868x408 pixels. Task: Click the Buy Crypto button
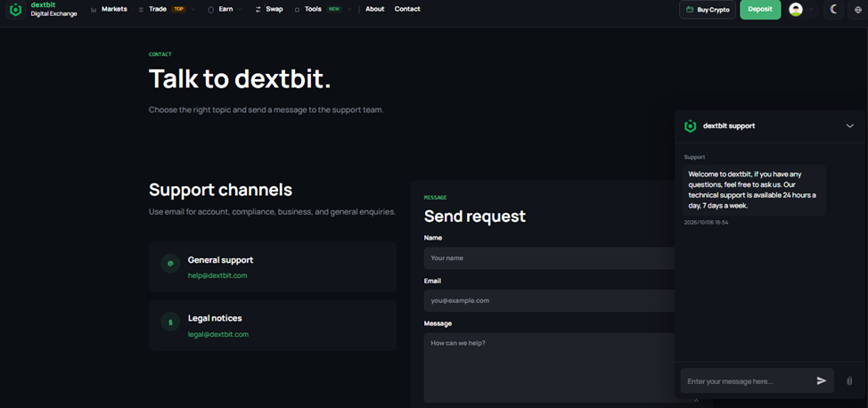[x=708, y=10]
